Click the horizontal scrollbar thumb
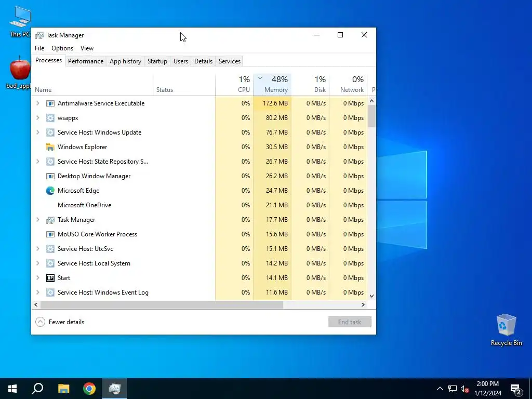This screenshot has width=532, height=399. click(x=162, y=304)
